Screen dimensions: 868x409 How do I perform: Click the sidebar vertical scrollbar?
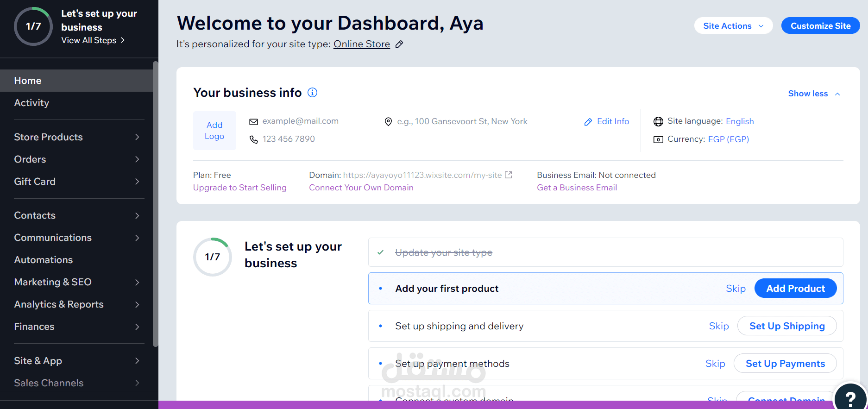tap(156, 204)
